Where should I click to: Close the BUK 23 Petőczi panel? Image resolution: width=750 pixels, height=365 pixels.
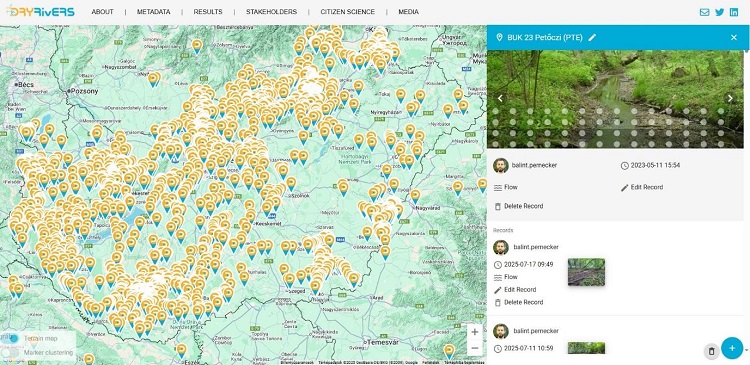coord(734,37)
